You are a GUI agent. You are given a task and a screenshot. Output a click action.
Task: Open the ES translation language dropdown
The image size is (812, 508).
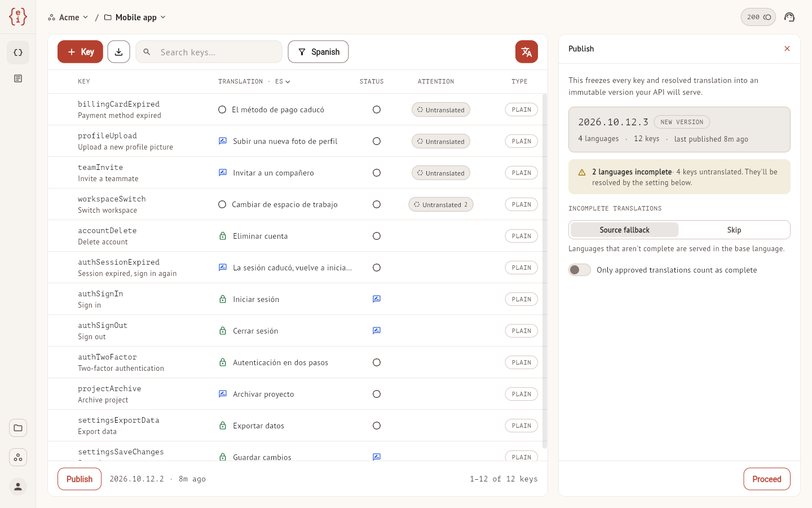pos(283,81)
